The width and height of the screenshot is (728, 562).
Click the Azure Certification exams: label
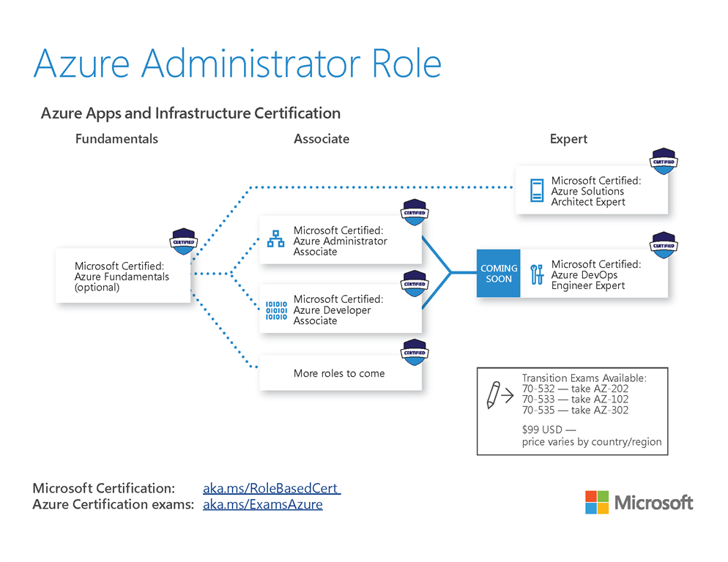(114, 504)
